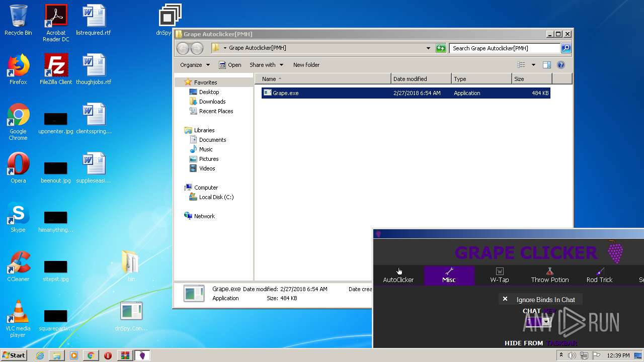The image size is (644, 362).
Task: Sort by Date modified column
Action: click(x=421, y=79)
